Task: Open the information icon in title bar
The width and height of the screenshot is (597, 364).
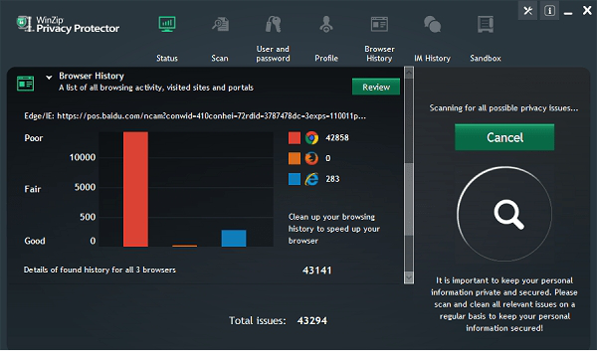Action: point(549,10)
